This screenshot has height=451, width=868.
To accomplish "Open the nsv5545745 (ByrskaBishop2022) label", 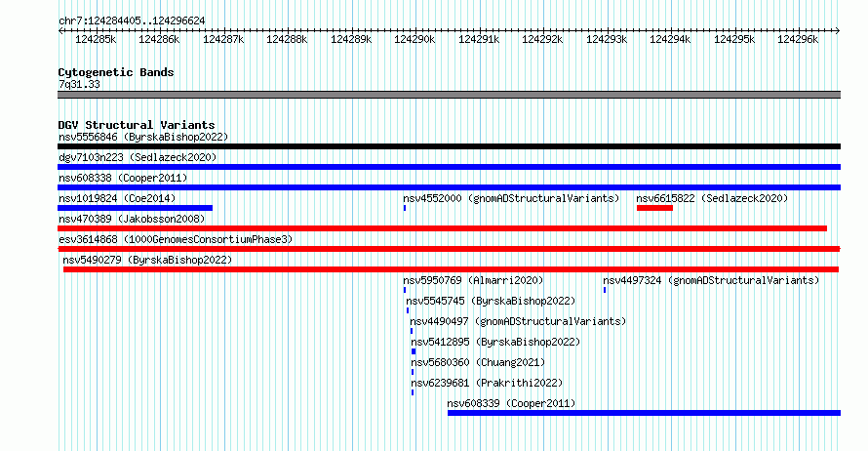I will pos(491,301).
